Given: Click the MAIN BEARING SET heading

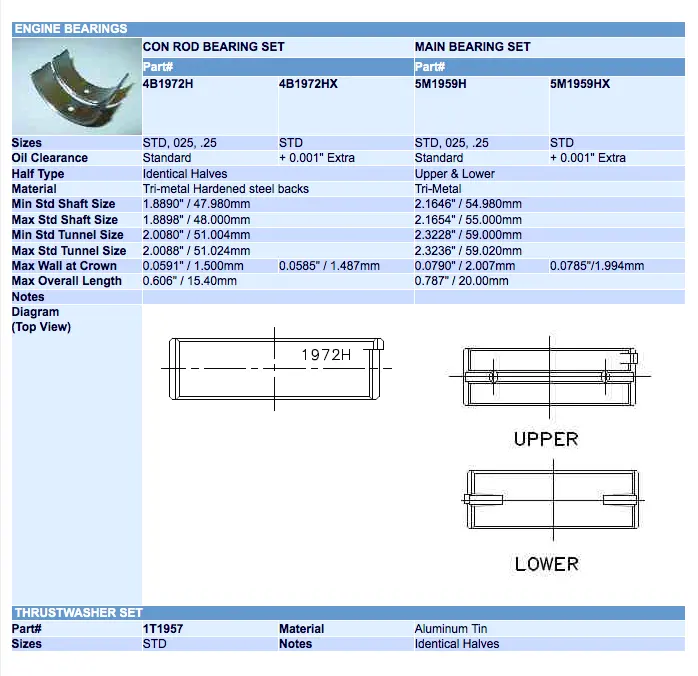Looking at the screenshot, I should [472, 47].
